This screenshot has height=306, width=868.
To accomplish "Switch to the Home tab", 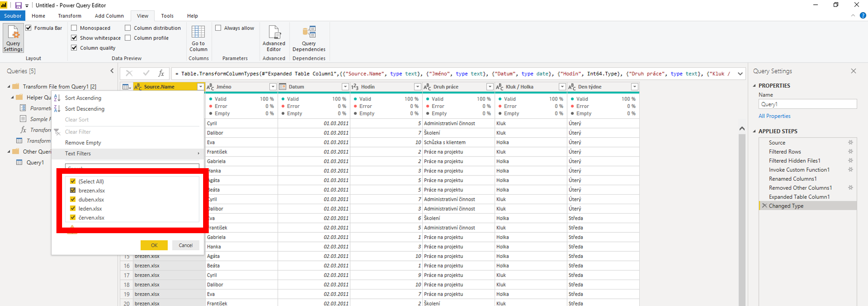I will (x=38, y=16).
